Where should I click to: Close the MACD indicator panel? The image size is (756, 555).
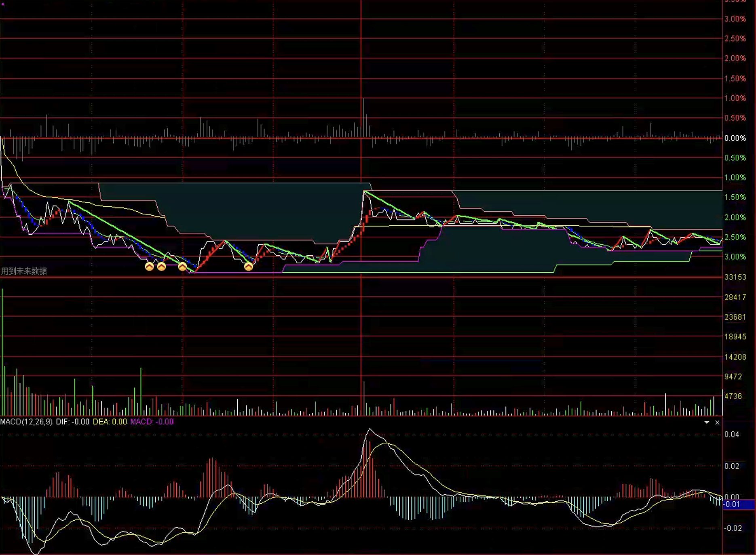click(x=717, y=423)
